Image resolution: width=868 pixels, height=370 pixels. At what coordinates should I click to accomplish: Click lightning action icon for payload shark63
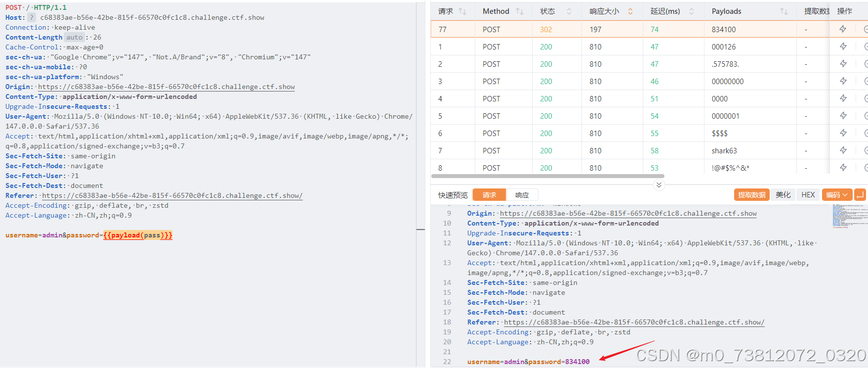tap(843, 150)
